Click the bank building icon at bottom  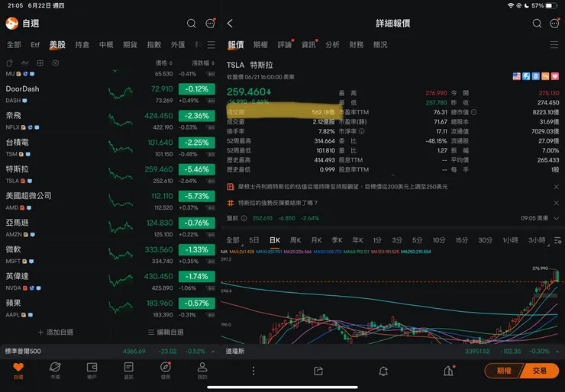[449, 371]
